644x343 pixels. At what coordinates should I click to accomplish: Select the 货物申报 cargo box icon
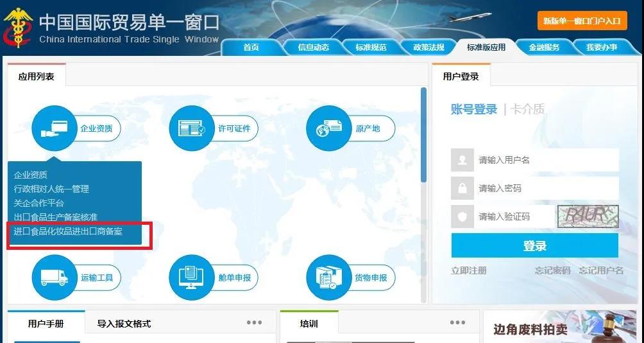pos(328,277)
